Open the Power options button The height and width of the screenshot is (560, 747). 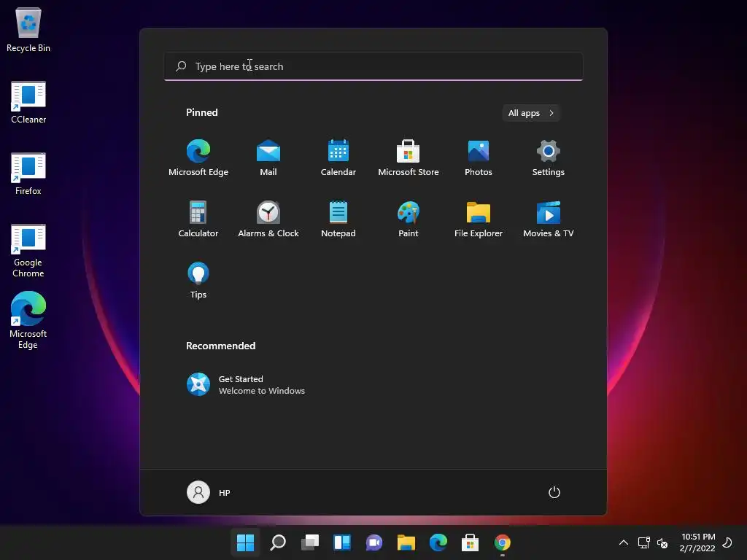coord(554,492)
